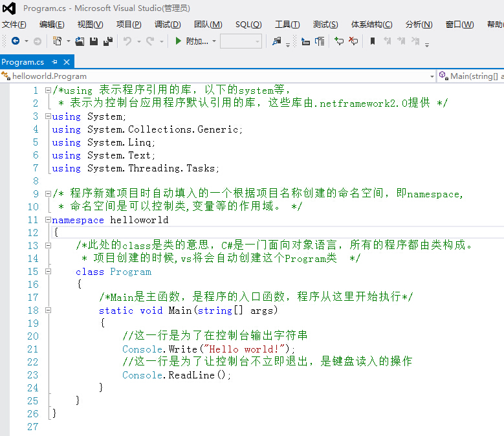This screenshot has width=504, height=436.
Task: Click line number 27 in the margin
Action: 33,427
